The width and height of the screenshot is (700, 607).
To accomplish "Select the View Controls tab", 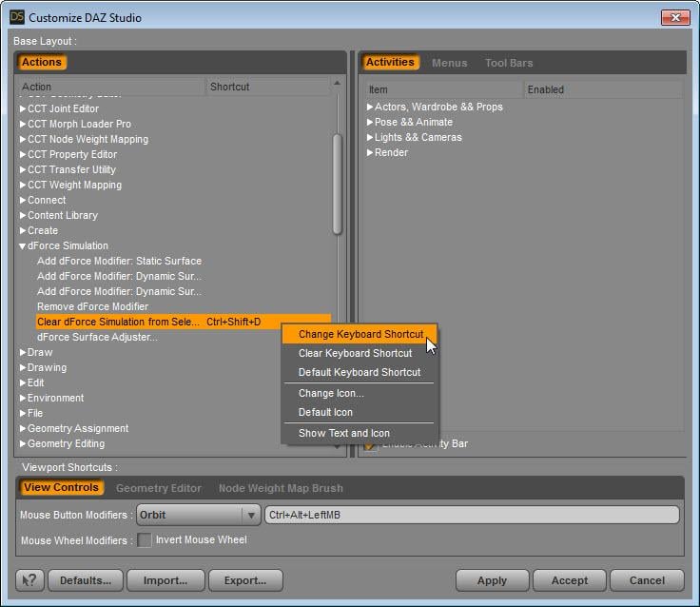I will [61, 487].
